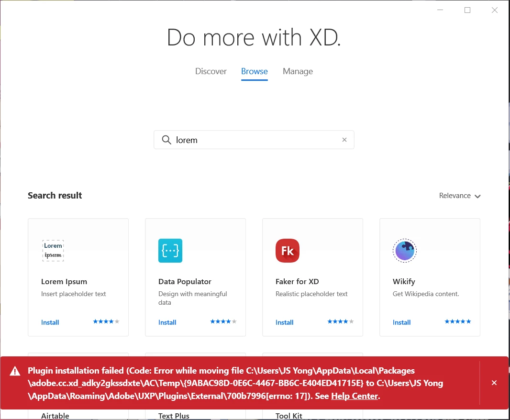
Task: Dismiss the plugin installation error banner
Action: [494, 383]
